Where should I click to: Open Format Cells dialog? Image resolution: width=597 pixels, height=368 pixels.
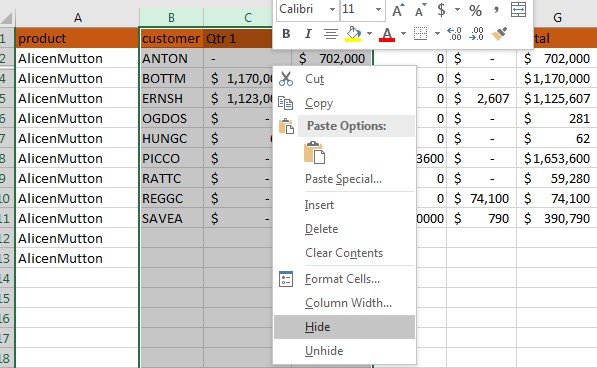[x=345, y=279]
